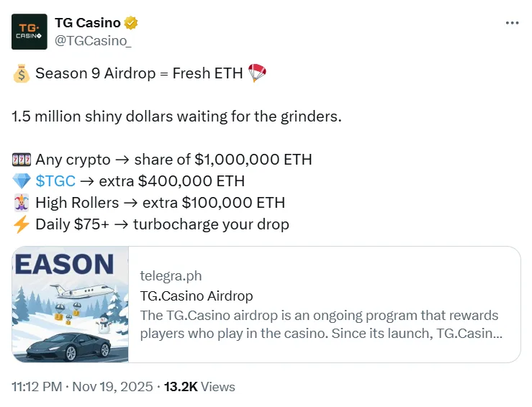Click the money bag emoji
532x407 pixels.
point(21,73)
